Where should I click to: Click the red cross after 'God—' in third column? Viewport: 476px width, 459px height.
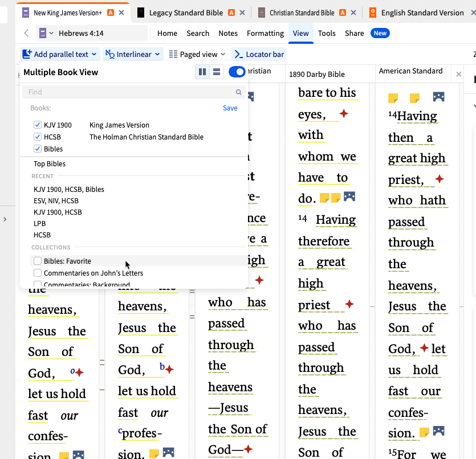[249, 449]
